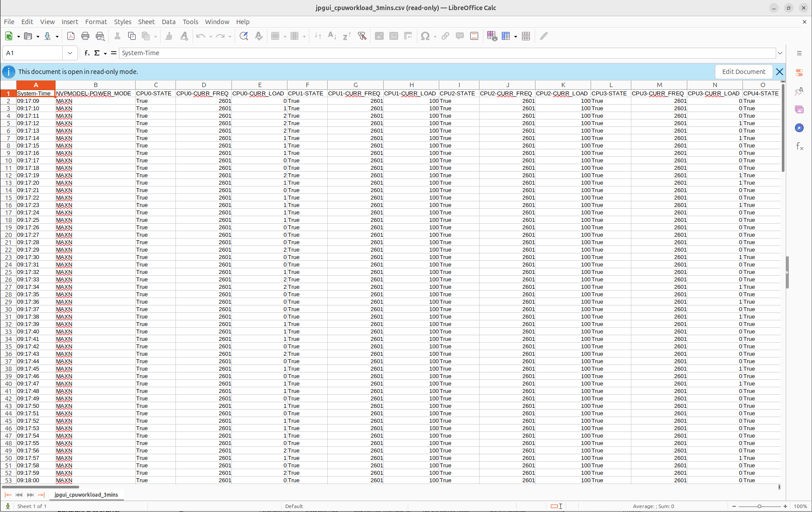Switch to the jpgui_cpuworkload_3mins sheet tab
812x512 pixels.
pyautogui.click(x=86, y=495)
